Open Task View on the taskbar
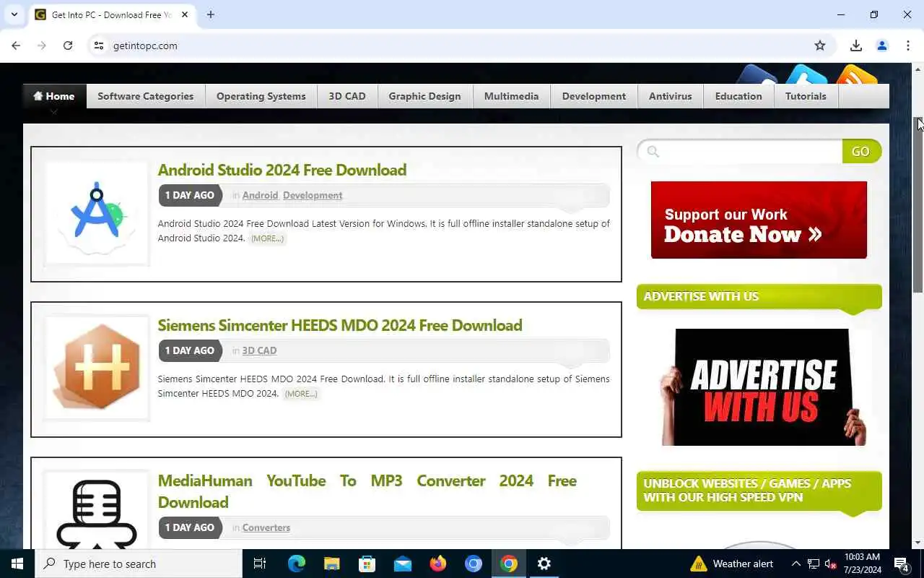 [x=260, y=564]
